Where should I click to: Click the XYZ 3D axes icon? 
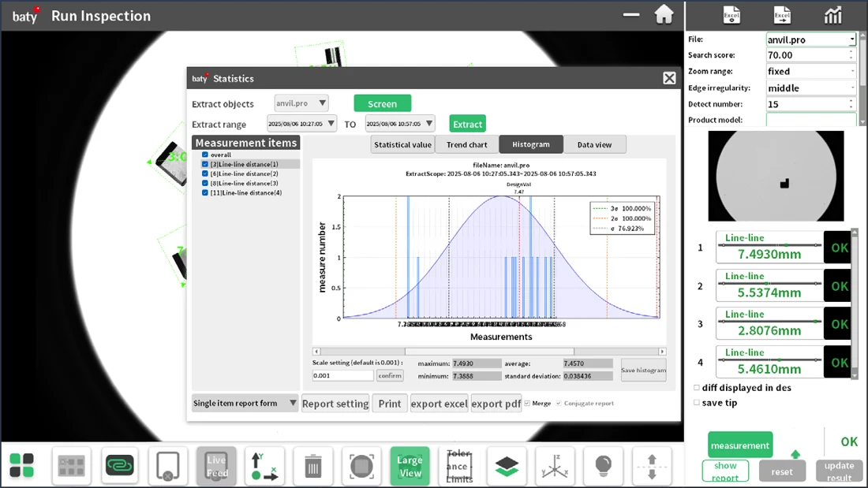click(555, 466)
